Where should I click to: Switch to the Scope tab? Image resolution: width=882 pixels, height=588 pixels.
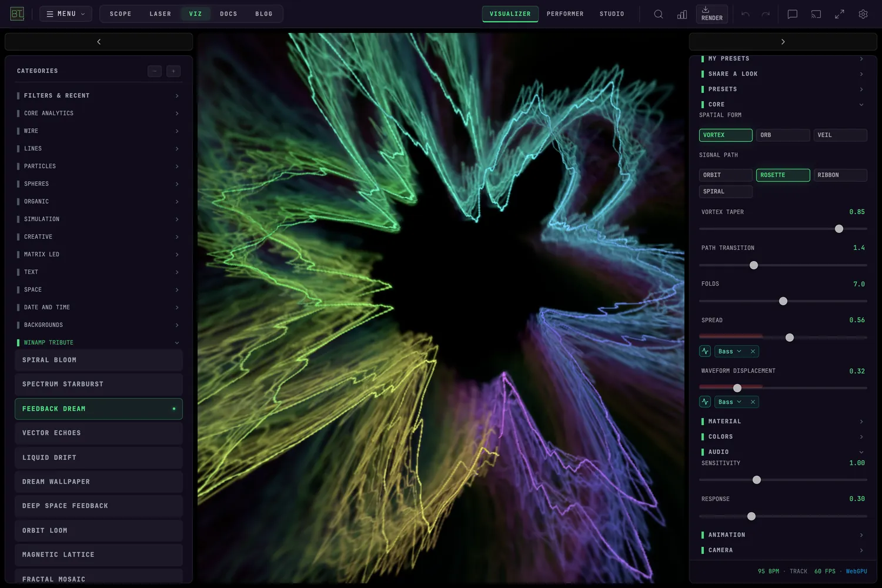click(x=121, y=14)
